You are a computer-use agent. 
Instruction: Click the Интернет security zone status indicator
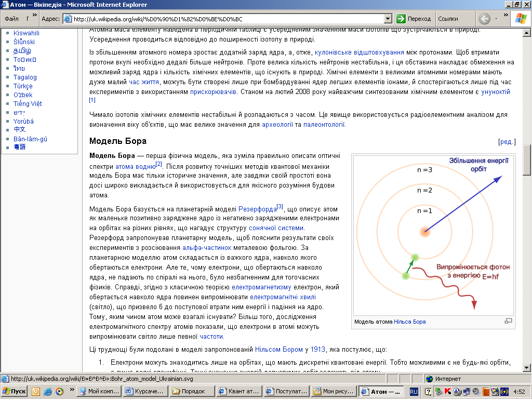444,379
